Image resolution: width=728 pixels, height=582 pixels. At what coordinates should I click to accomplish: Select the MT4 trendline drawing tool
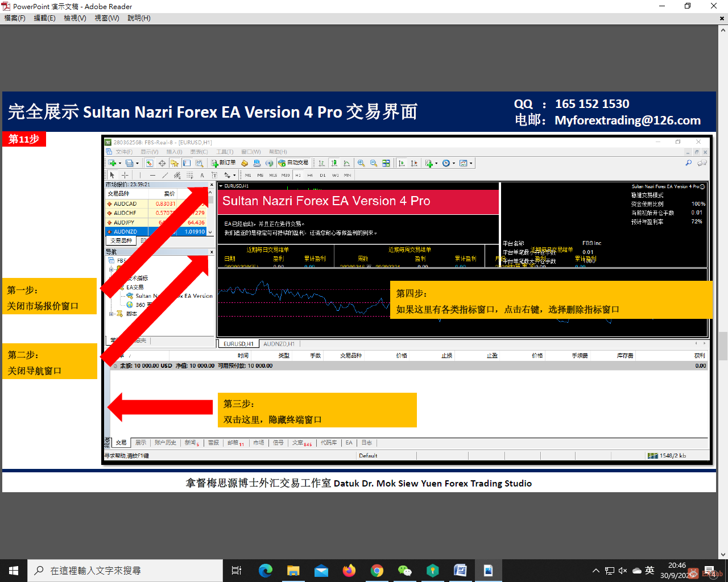click(x=164, y=175)
